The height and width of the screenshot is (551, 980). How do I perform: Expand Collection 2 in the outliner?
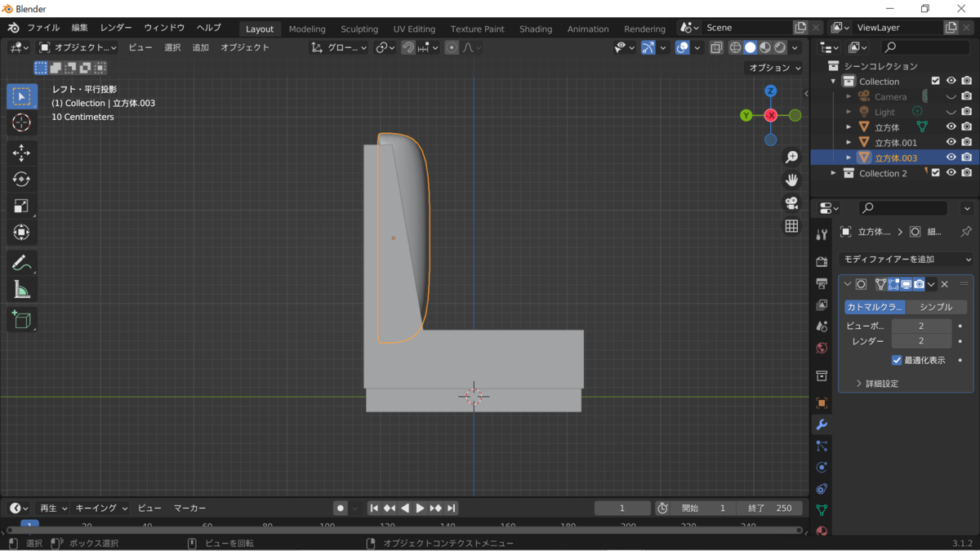[834, 173]
